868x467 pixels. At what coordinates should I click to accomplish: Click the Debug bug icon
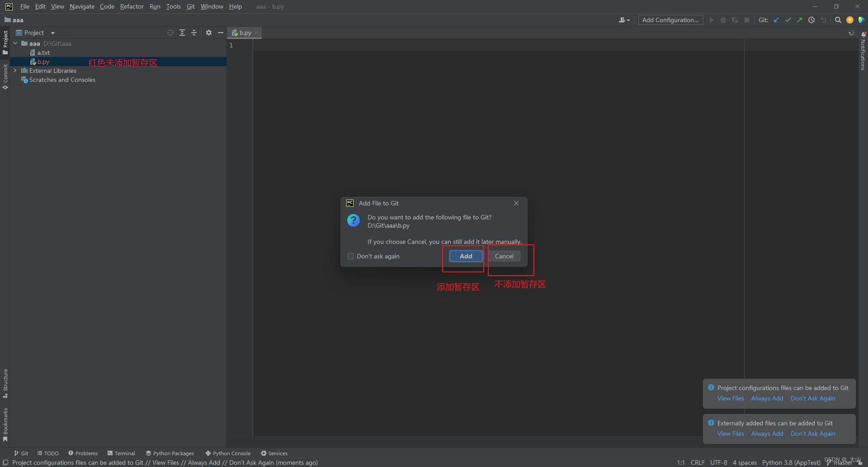tap(723, 20)
